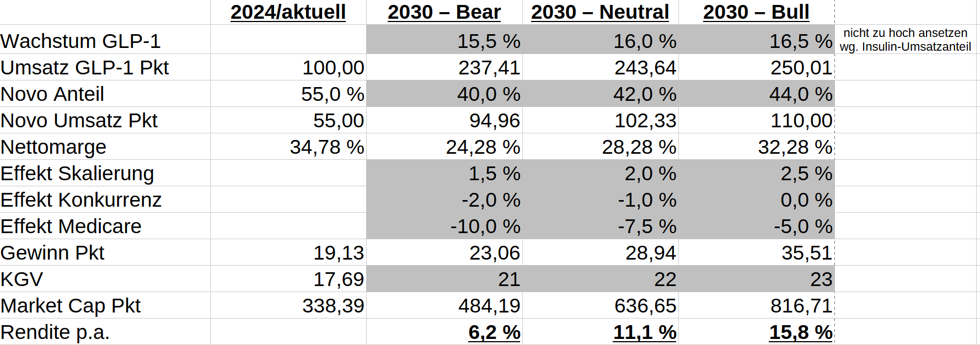The height and width of the screenshot is (345, 980).
Task: Click the "Rendite p.a." row label
Action: pos(55,332)
